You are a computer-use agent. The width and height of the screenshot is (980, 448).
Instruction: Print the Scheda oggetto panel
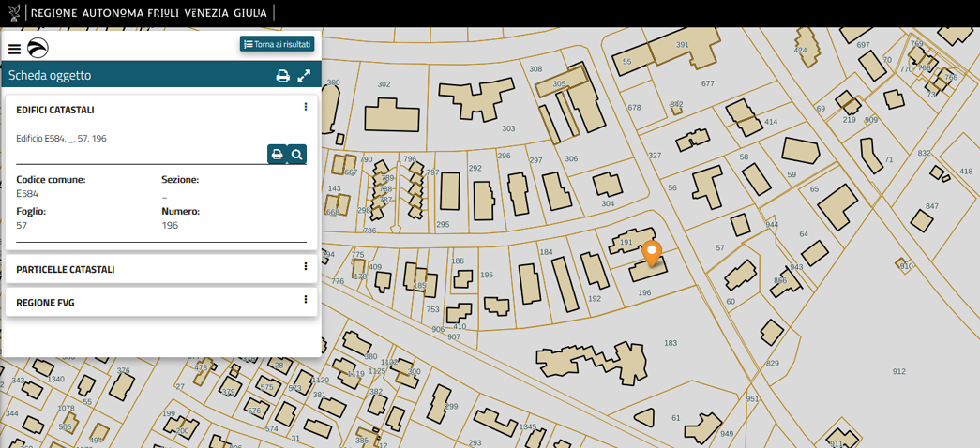282,76
